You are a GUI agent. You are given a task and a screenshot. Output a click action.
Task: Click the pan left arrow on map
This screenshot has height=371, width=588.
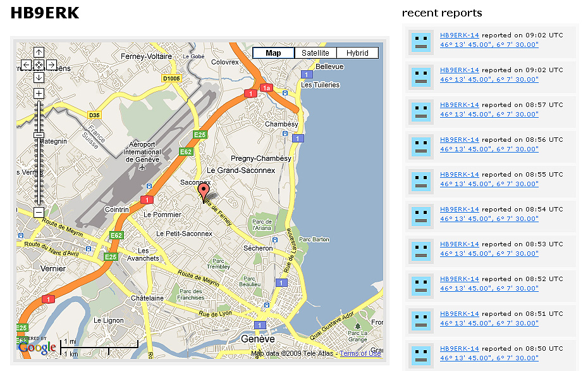tap(26, 65)
